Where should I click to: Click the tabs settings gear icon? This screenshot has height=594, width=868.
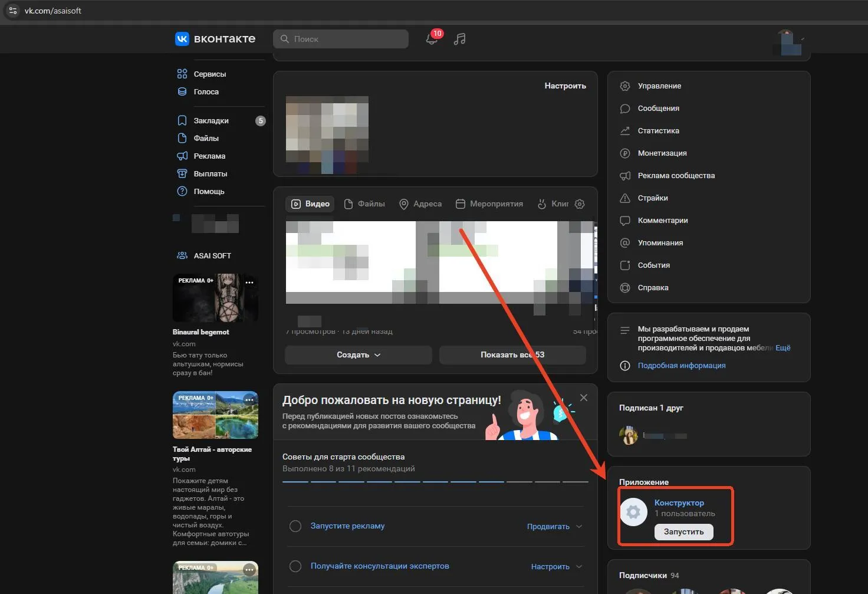point(580,204)
